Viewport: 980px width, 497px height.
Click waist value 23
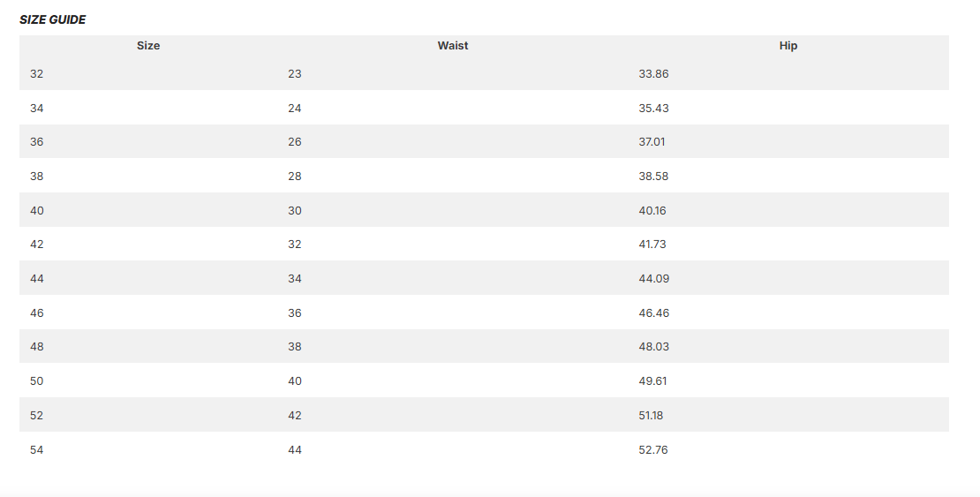point(295,74)
